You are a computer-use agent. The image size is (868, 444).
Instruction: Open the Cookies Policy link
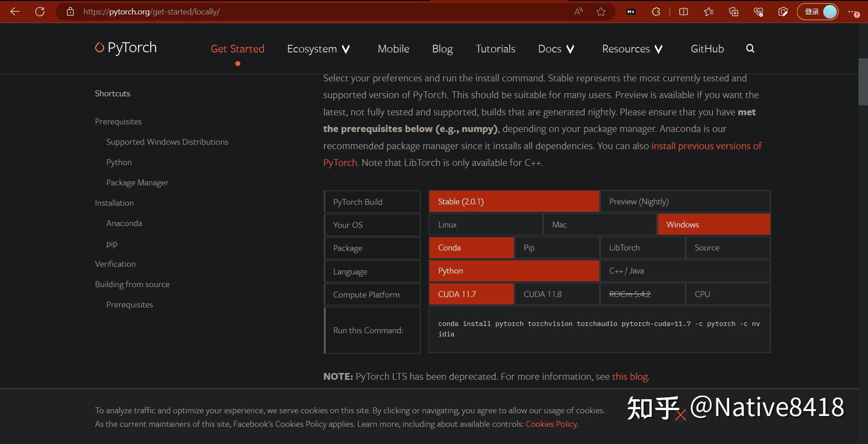(551, 424)
